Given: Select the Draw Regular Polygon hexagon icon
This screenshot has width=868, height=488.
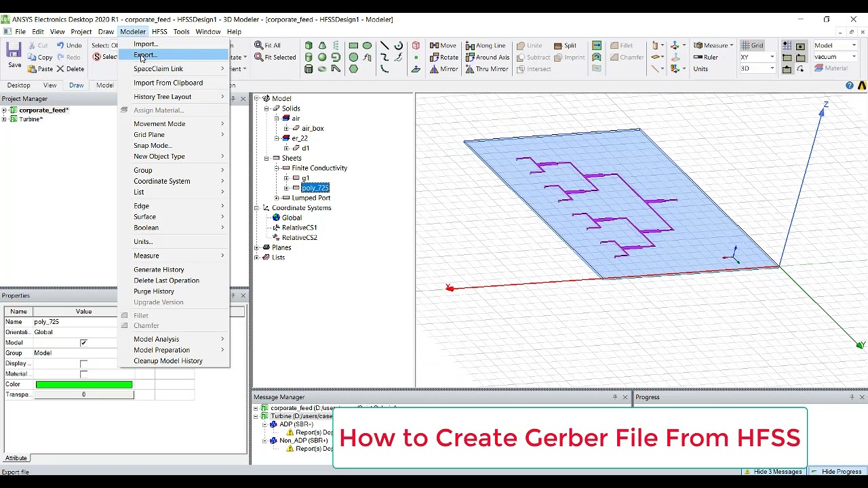Looking at the screenshot, I should (x=353, y=69).
